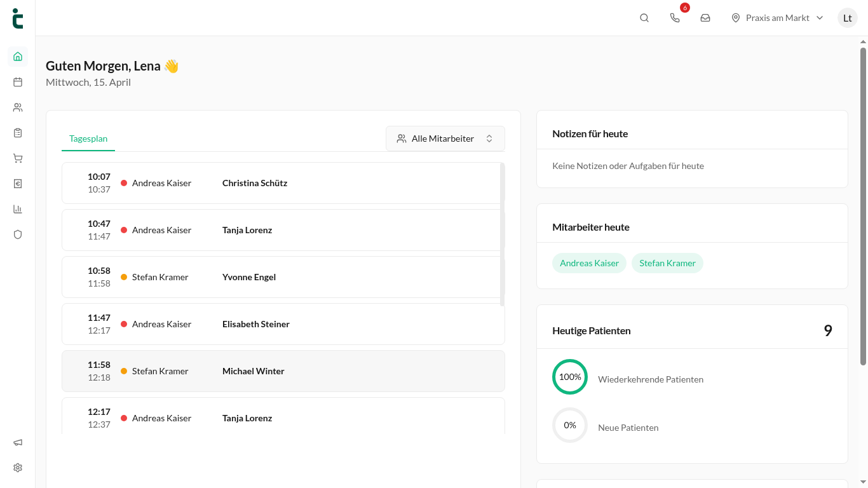Open the Alle Mitarbeiter filter dropdown
The image size is (868, 488).
[445, 139]
